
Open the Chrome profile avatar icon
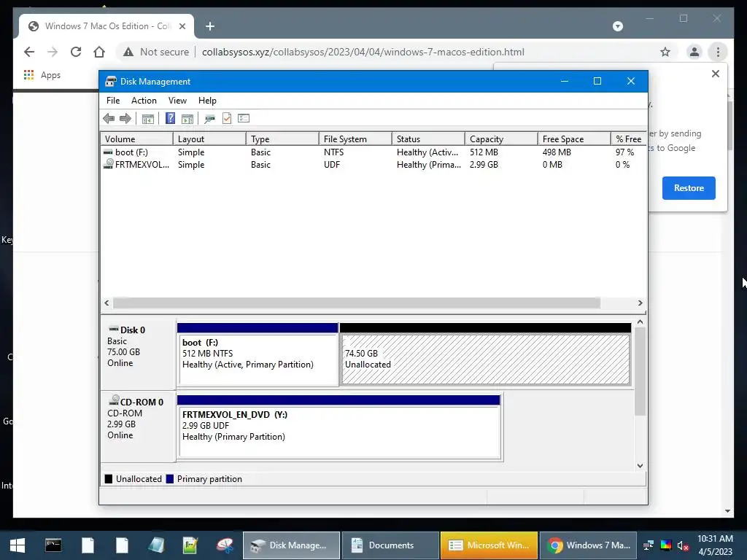click(694, 52)
